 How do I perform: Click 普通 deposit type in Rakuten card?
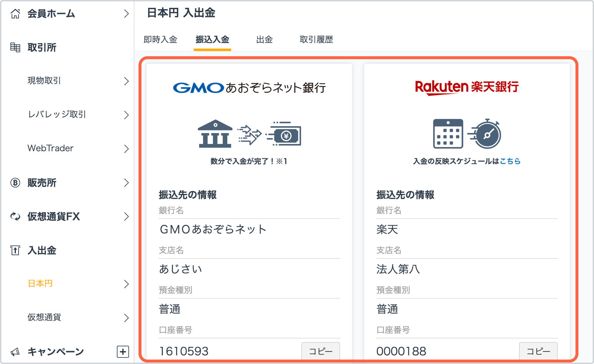tap(387, 309)
